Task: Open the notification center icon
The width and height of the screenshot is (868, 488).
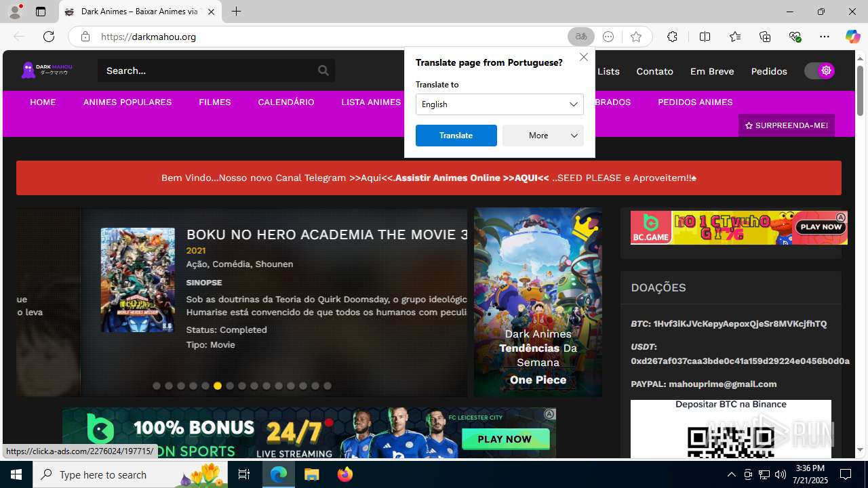Action: 846,474
